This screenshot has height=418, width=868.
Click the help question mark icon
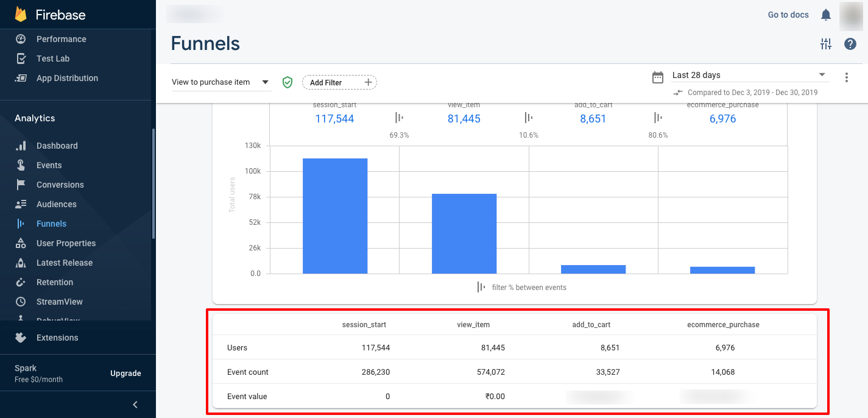pyautogui.click(x=850, y=44)
